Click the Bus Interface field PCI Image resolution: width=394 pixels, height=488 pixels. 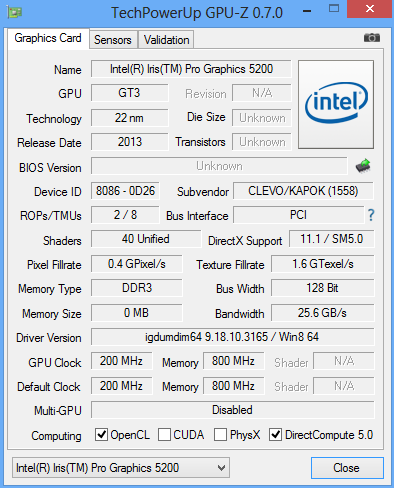298,215
